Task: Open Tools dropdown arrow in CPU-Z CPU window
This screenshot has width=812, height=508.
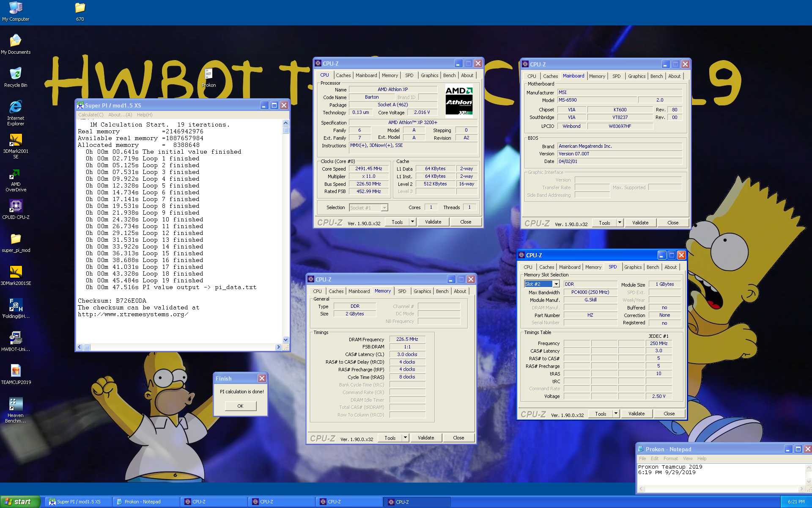Action: [x=412, y=222]
